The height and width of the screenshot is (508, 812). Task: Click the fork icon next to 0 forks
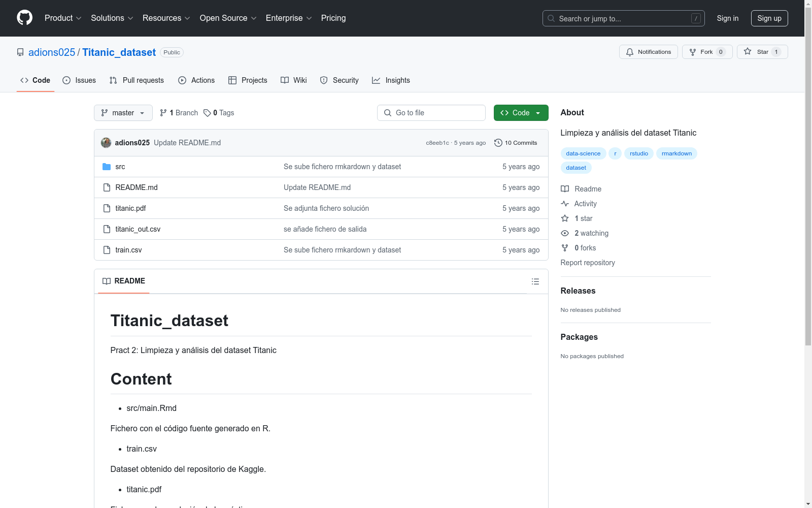(565, 248)
